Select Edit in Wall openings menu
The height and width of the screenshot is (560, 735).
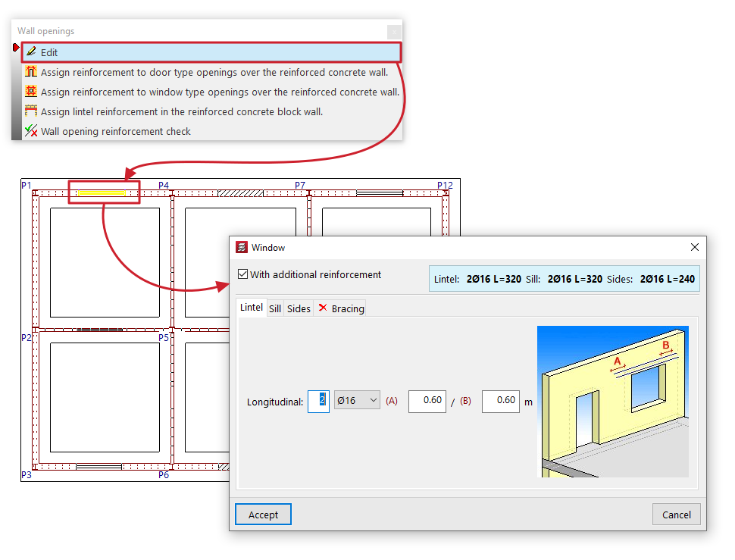coord(211,52)
